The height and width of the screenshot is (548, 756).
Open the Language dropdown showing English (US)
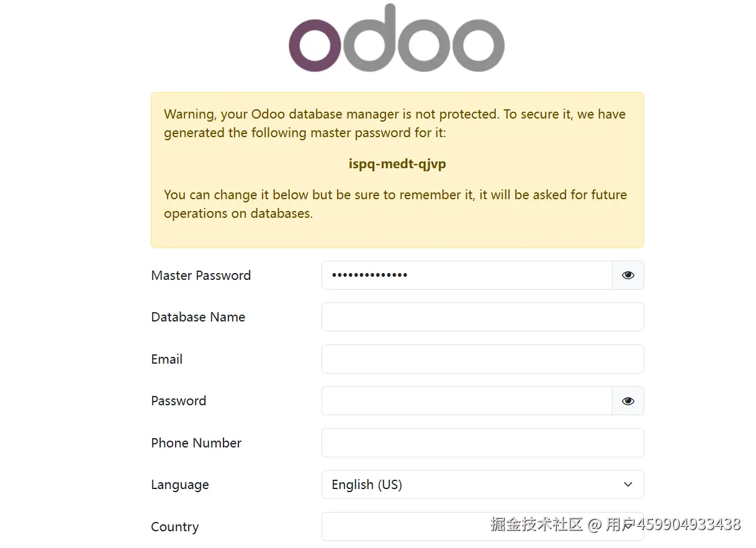[482, 485]
